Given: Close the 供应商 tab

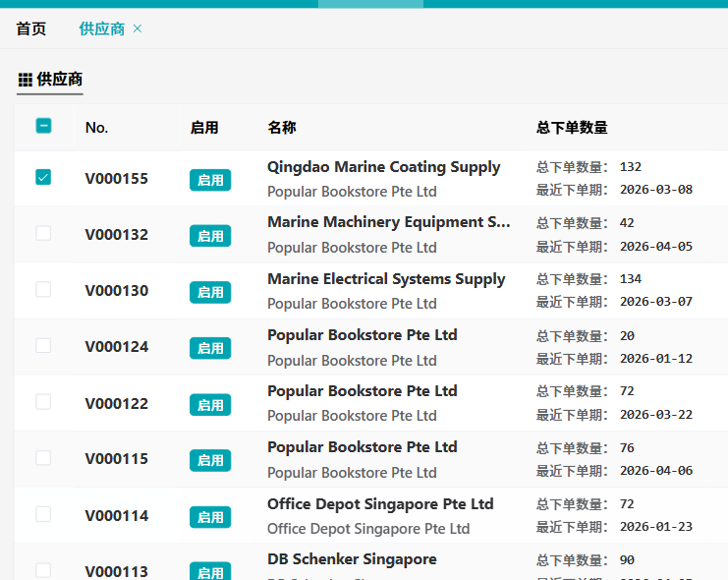Looking at the screenshot, I should (x=138, y=29).
